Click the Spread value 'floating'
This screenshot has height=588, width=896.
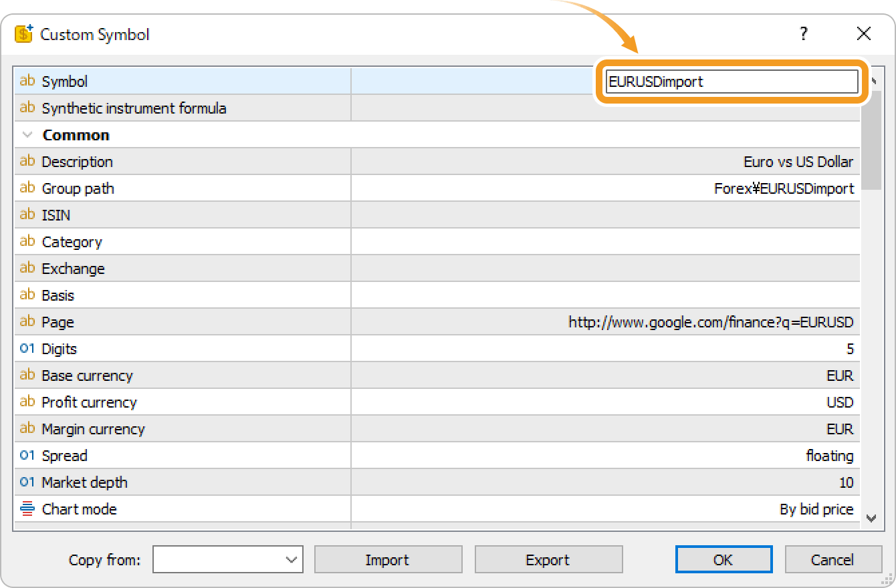click(830, 456)
